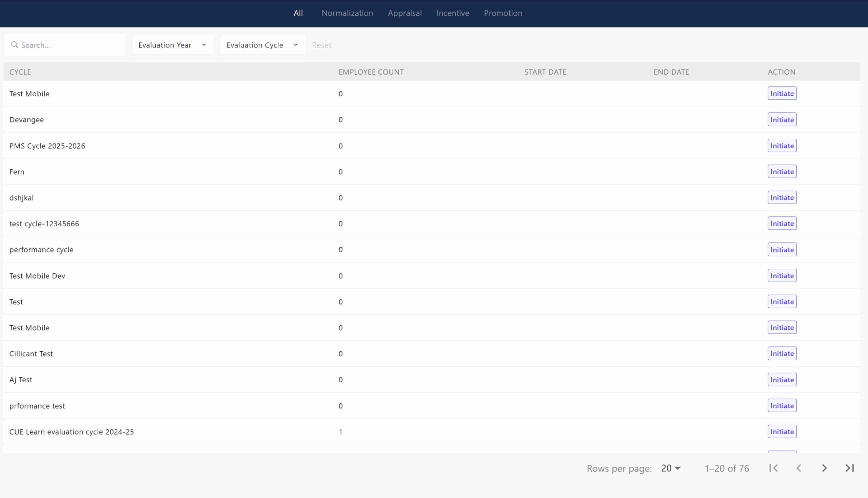The height and width of the screenshot is (498, 868).
Task: Select CUE Learn evaluation cycle 2024-25 name
Action: 72,432
